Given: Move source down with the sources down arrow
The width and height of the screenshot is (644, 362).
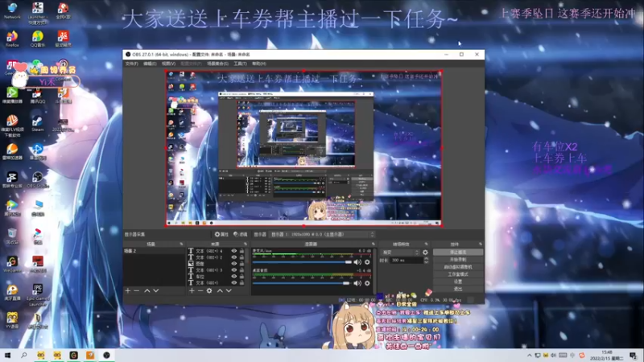Looking at the screenshot, I should 229,290.
